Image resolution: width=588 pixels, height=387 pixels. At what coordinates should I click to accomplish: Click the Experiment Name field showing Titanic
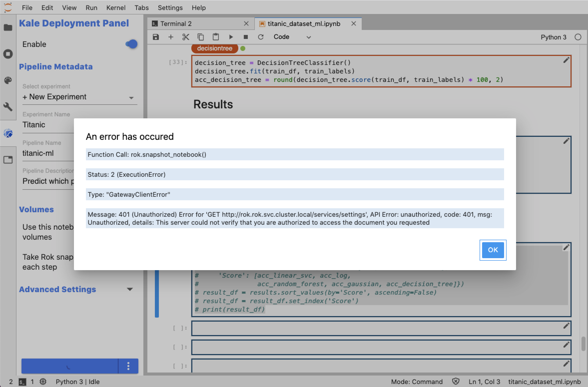48,125
